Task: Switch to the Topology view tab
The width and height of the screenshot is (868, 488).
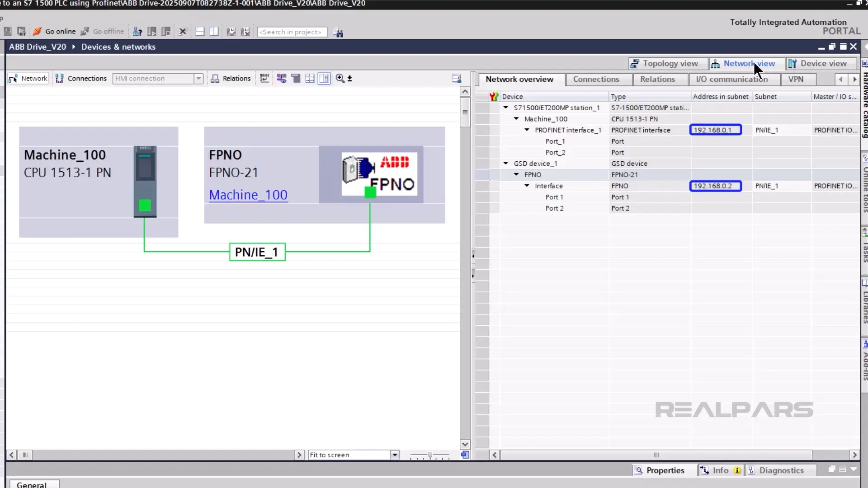Action: coord(665,64)
